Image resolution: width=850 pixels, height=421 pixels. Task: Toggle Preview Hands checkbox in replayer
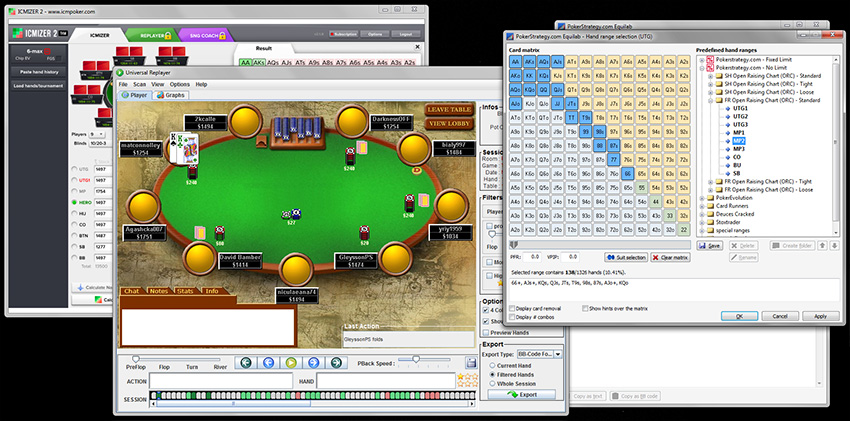[486, 332]
